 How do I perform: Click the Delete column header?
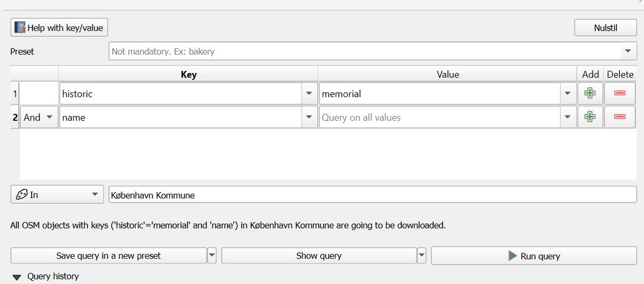point(620,75)
